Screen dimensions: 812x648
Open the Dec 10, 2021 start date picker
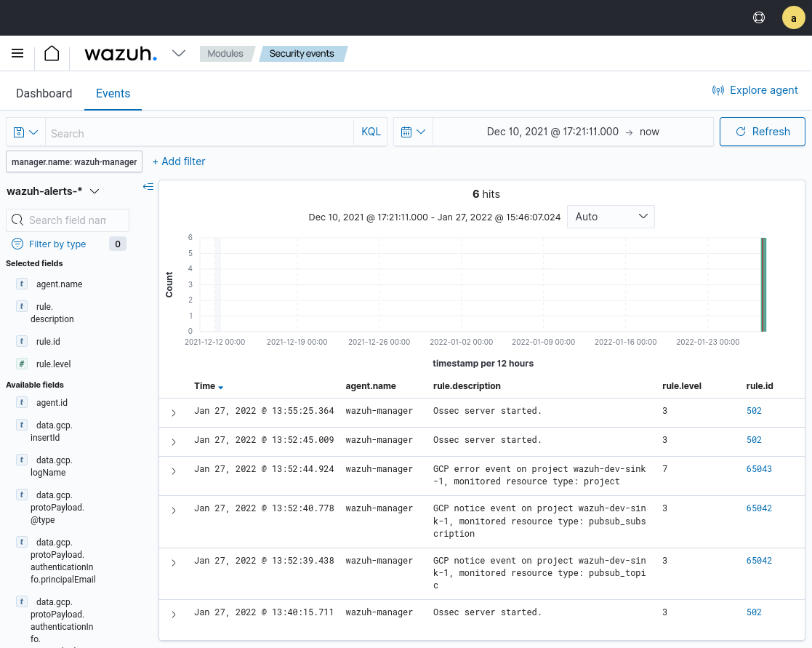tap(552, 132)
